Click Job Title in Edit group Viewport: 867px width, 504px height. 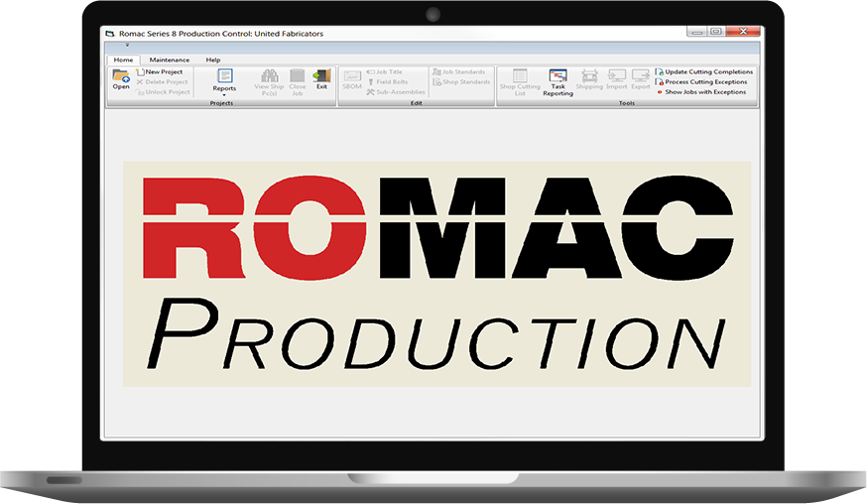pyautogui.click(x=384, y=71)
